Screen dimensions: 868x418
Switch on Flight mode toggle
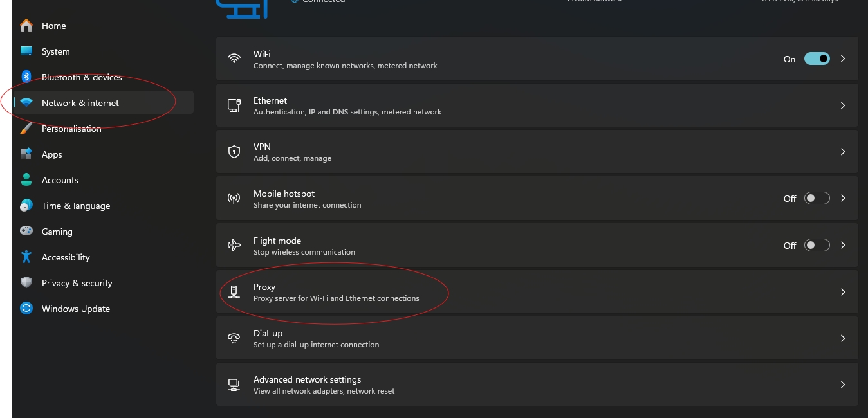click(817, 245)
